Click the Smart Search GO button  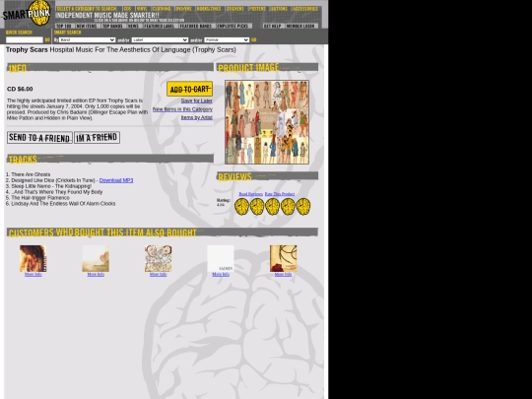point(254,39)
